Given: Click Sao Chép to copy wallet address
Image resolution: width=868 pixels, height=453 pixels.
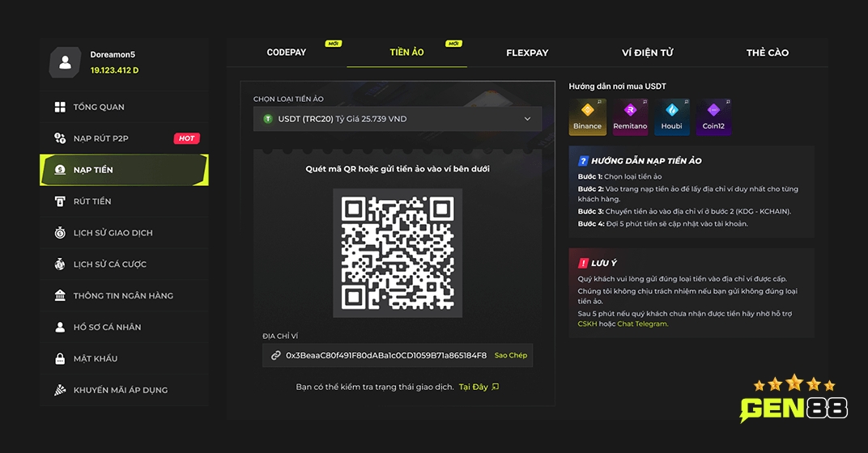Looking at the screenshot, I should click(x=510, y=355).
